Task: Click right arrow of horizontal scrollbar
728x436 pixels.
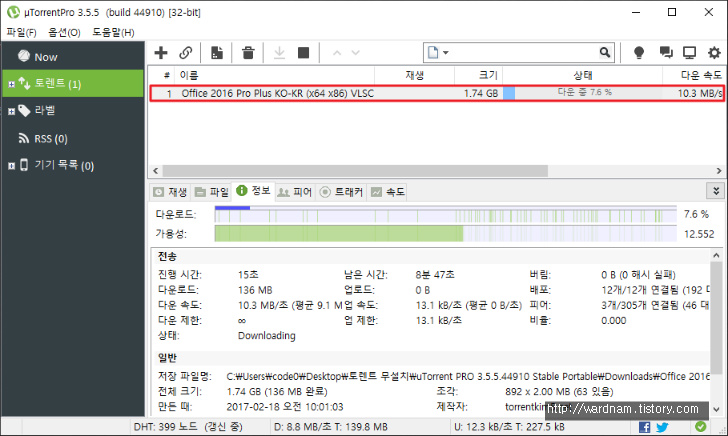Action: 719,171
